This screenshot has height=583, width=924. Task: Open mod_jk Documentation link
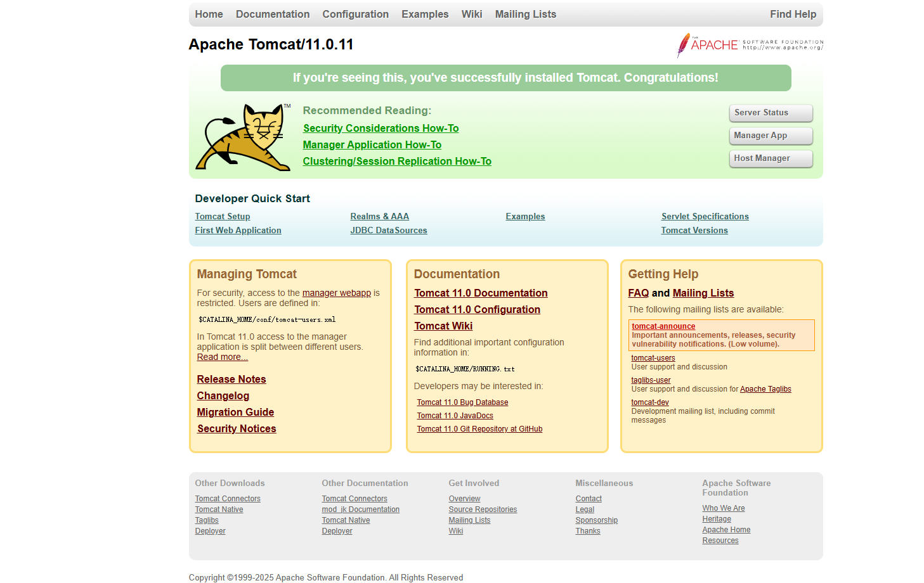(361, 509)
